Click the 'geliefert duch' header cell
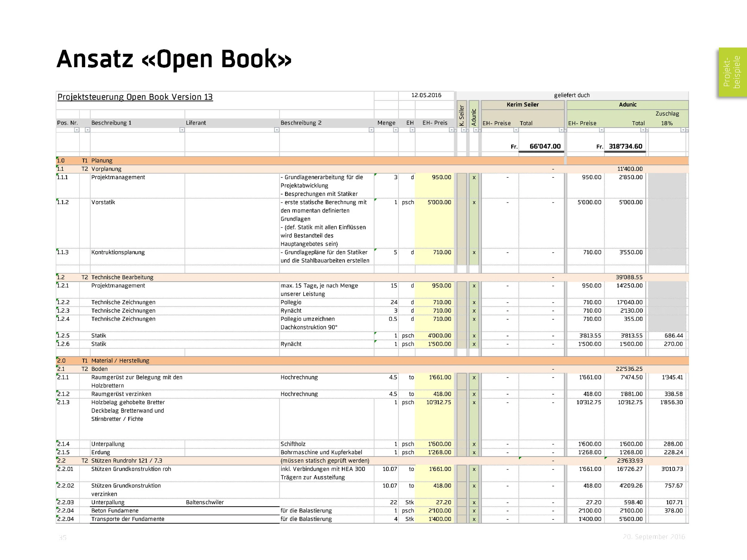The height and width of the screenshot is (560, 747). tap(572, 95)
